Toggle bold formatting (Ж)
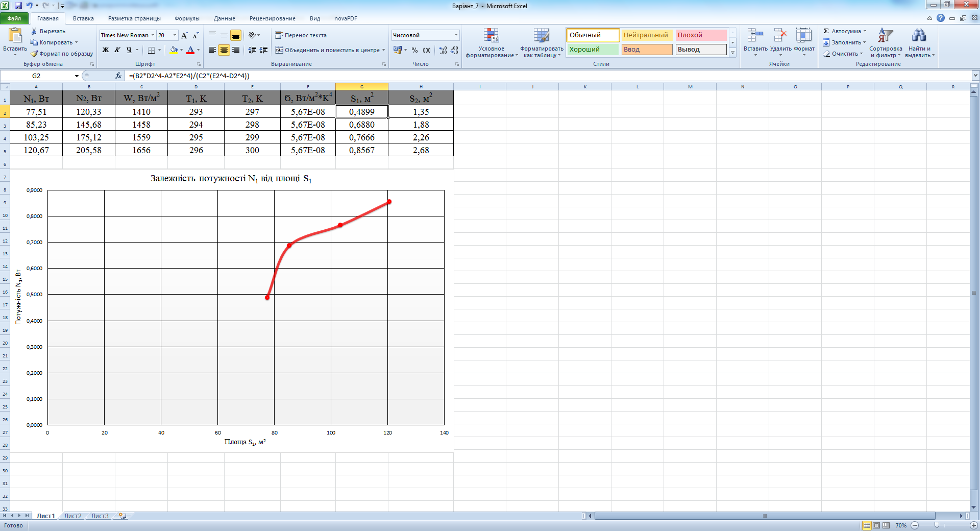 click(x=106, y=50)
